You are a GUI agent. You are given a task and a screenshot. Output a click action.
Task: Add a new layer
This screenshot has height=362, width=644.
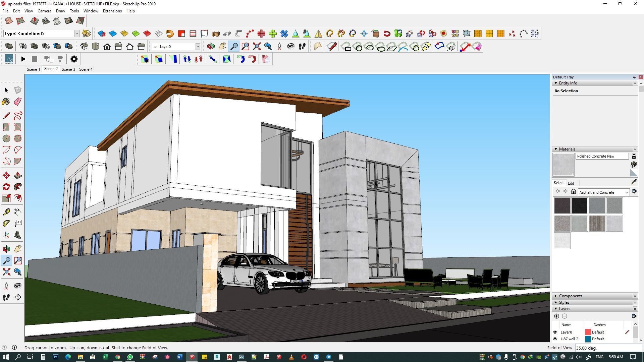pyautogui.click(x=556, y=316)
